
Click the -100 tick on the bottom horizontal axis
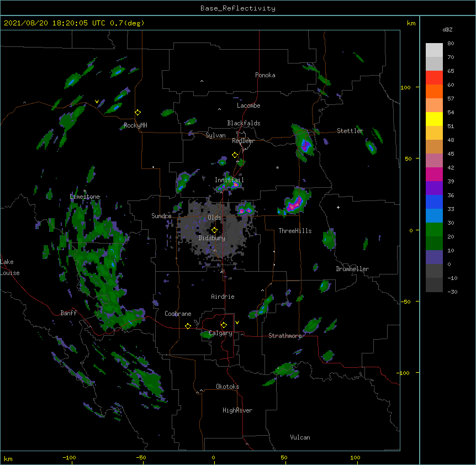69,457
